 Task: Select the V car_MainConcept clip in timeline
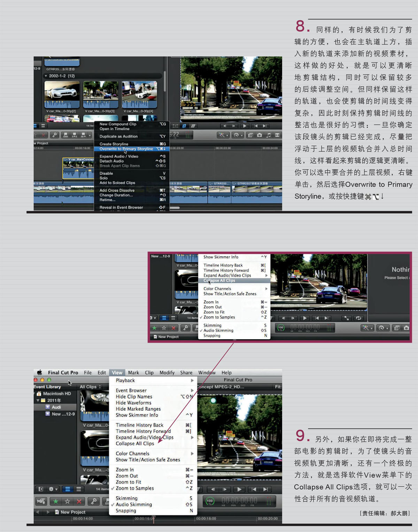[x=78, y=168]
